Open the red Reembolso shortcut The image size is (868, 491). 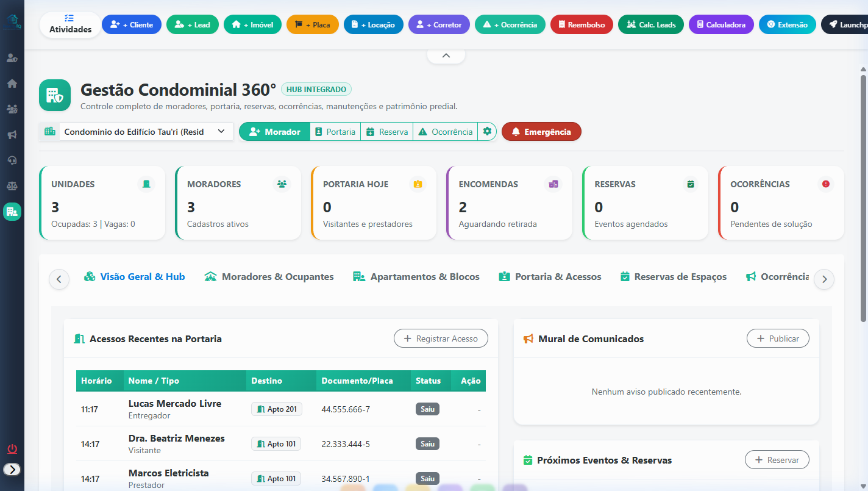[582, 25]
